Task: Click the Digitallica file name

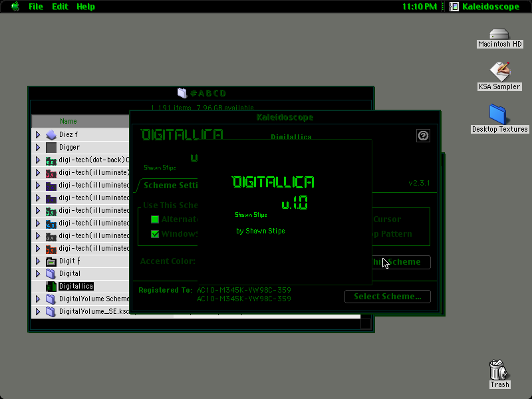Action: [x=76, y=287]
